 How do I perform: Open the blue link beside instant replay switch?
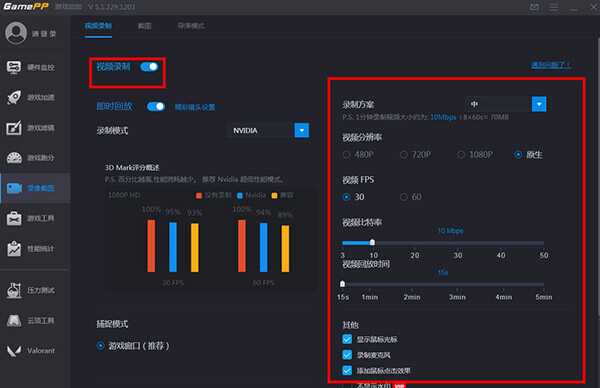(x=195, y=107)
